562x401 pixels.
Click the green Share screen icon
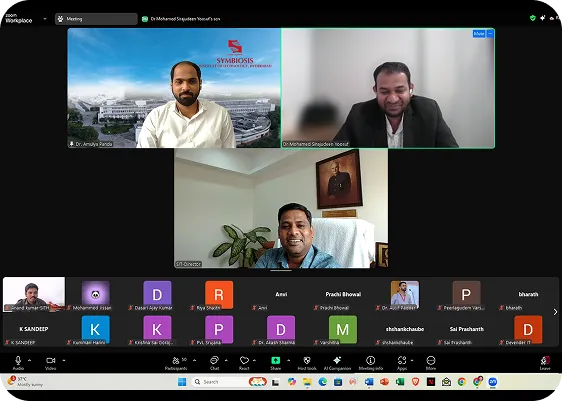pos(275,360)
